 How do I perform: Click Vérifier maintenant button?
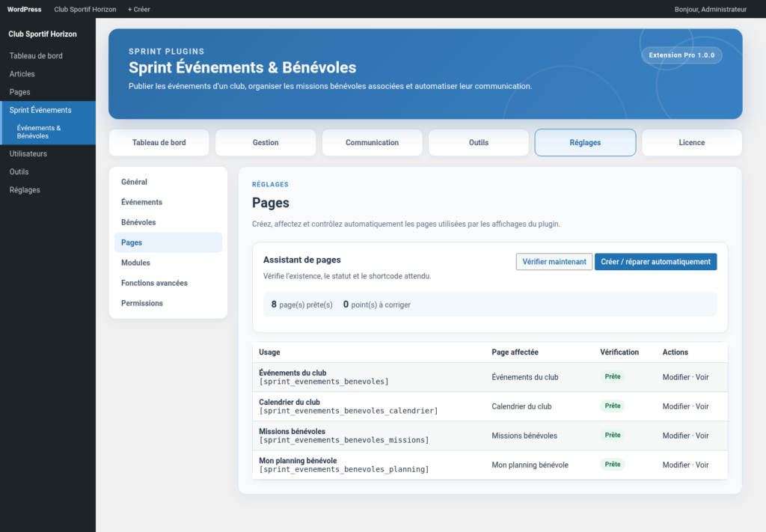click(x=554, y=262)
